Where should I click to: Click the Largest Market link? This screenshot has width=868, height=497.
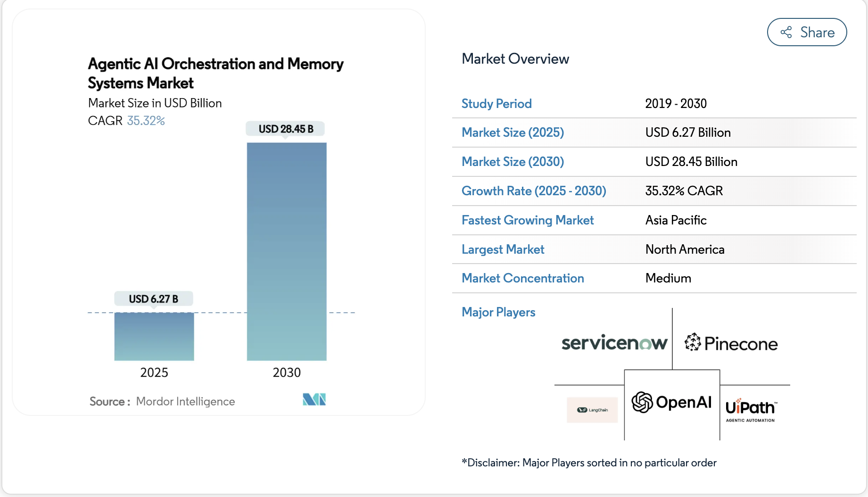(503, 249)
